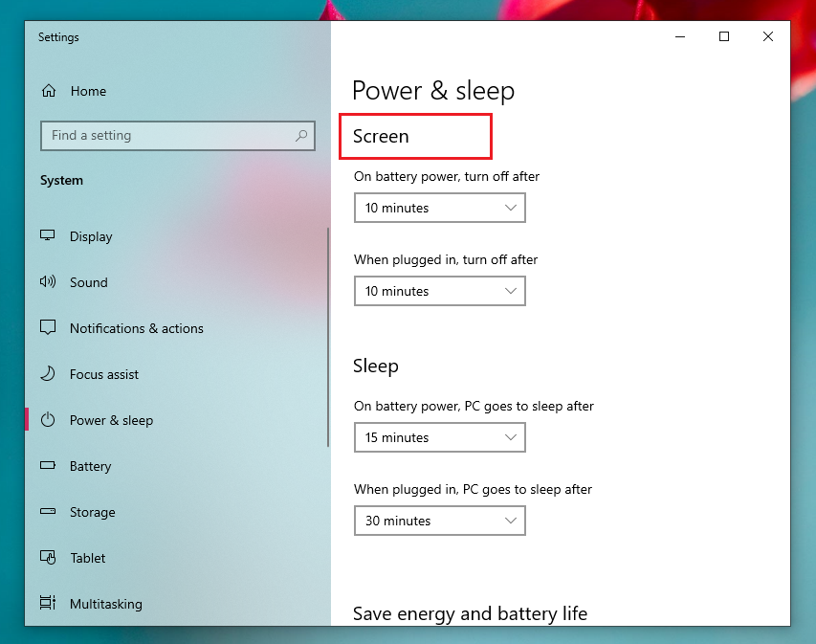
Task: Click the Tablet icon in sidebar
Action: pos(48,558)
